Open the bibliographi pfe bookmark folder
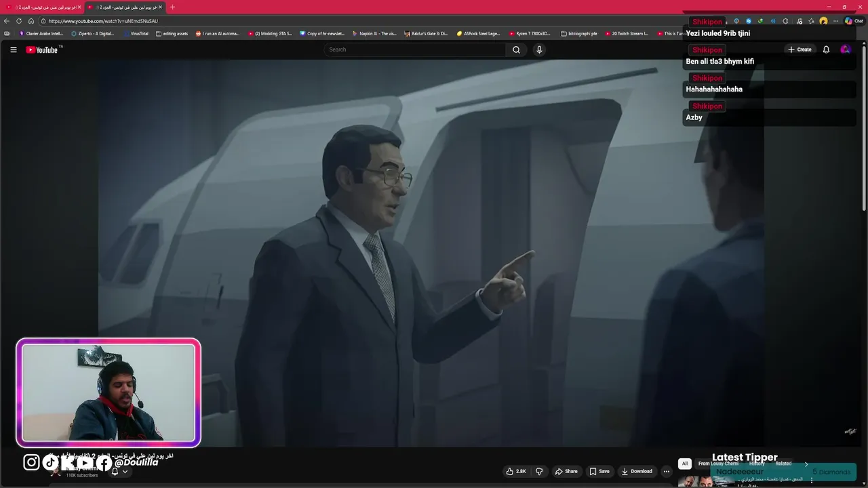868x488 pixels. point(579,33)
